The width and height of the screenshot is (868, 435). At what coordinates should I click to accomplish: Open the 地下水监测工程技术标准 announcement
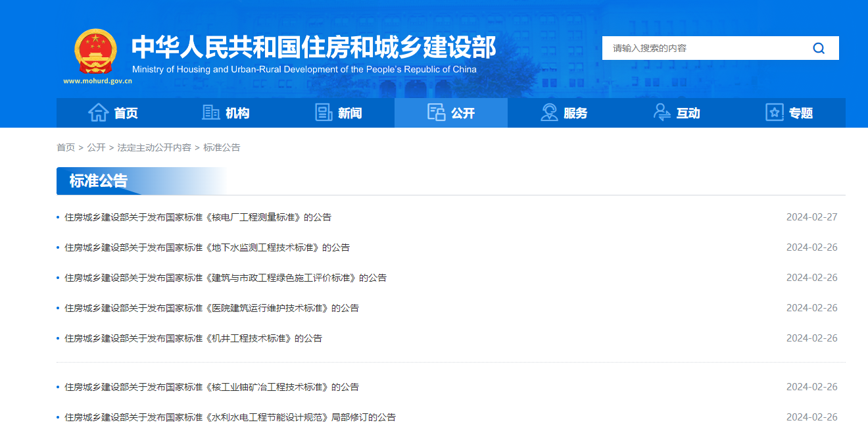coord(207,247)
